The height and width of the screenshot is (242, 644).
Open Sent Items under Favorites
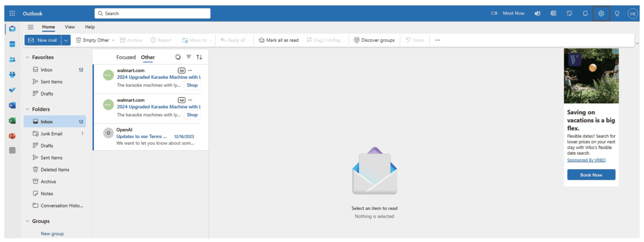pyautogui.click(x=55, y=82)
